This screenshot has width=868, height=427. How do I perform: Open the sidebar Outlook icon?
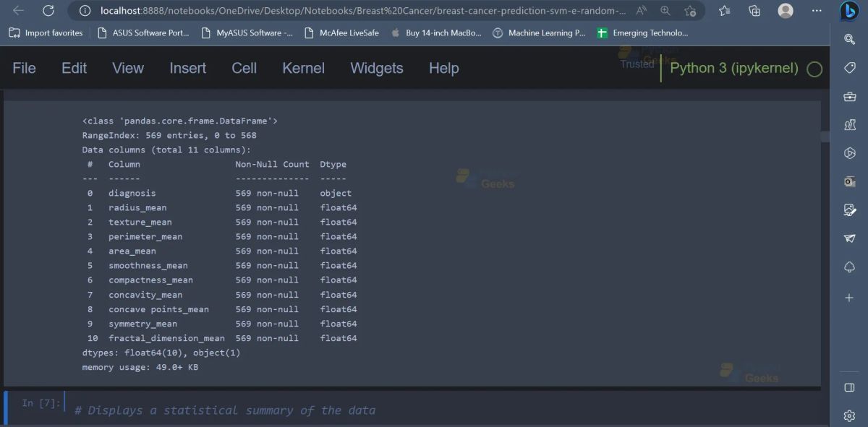pos(849,181)
